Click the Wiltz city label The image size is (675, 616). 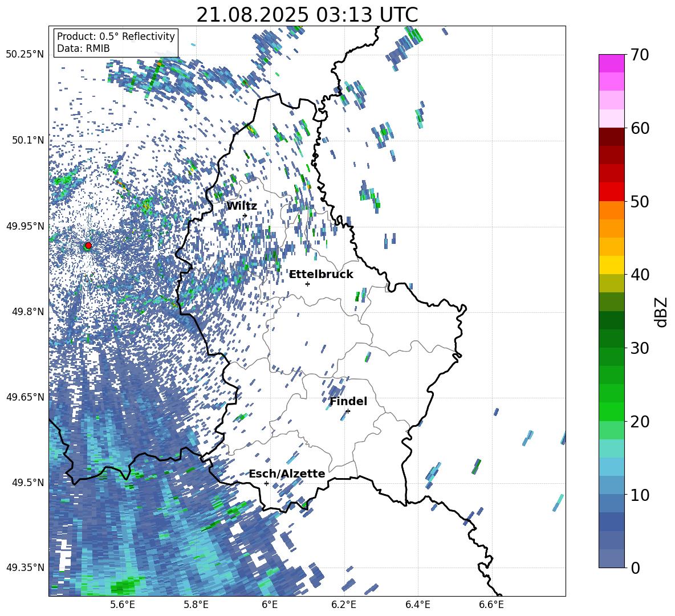tap(242, 206)
